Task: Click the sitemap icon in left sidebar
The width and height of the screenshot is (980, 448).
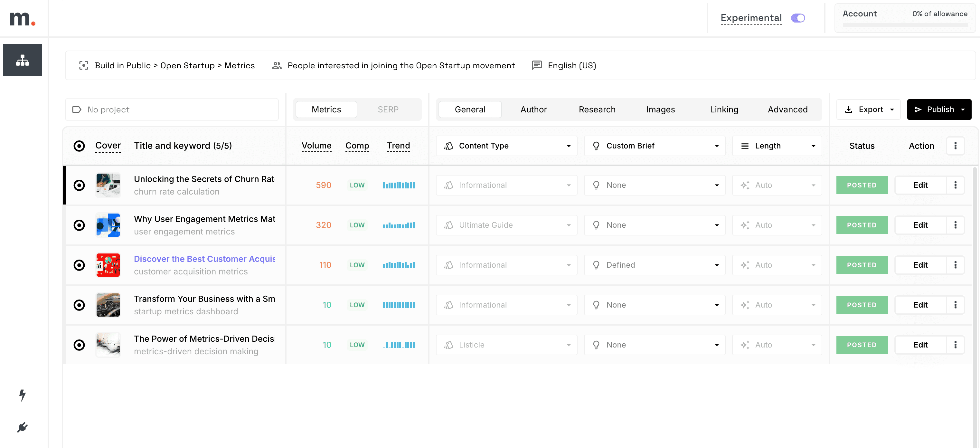Action: 23,60
